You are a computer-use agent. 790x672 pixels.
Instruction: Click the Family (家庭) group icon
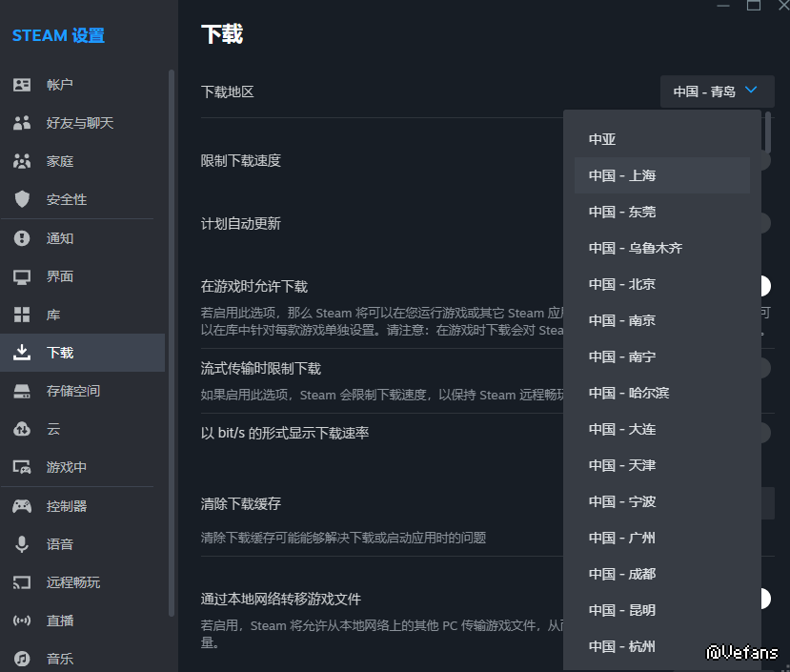point(22,161)
